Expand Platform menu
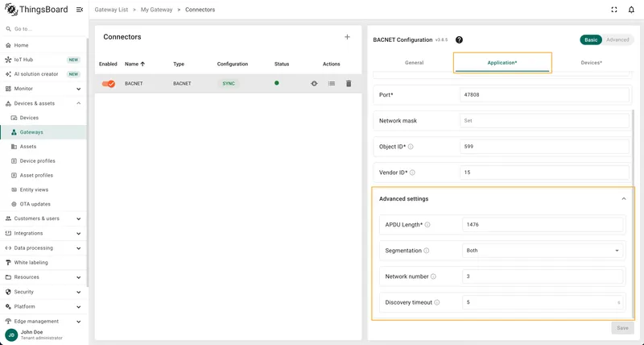This screenshot has width=644, height=345. [x=43, y=306]
